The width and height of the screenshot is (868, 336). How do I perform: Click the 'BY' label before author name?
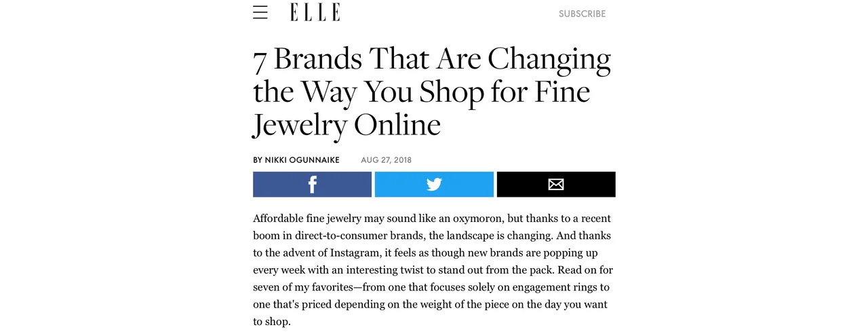click(x=258, y=160)
